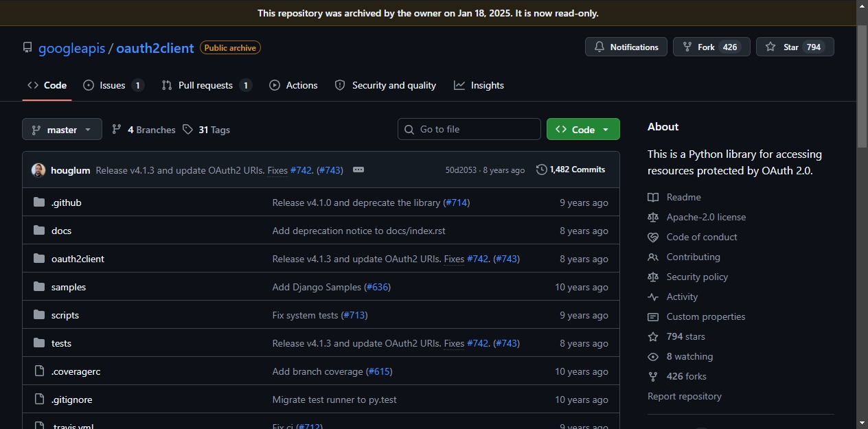
Task: Open the 1,482 Commits history
Action: (x=571, y=170)
